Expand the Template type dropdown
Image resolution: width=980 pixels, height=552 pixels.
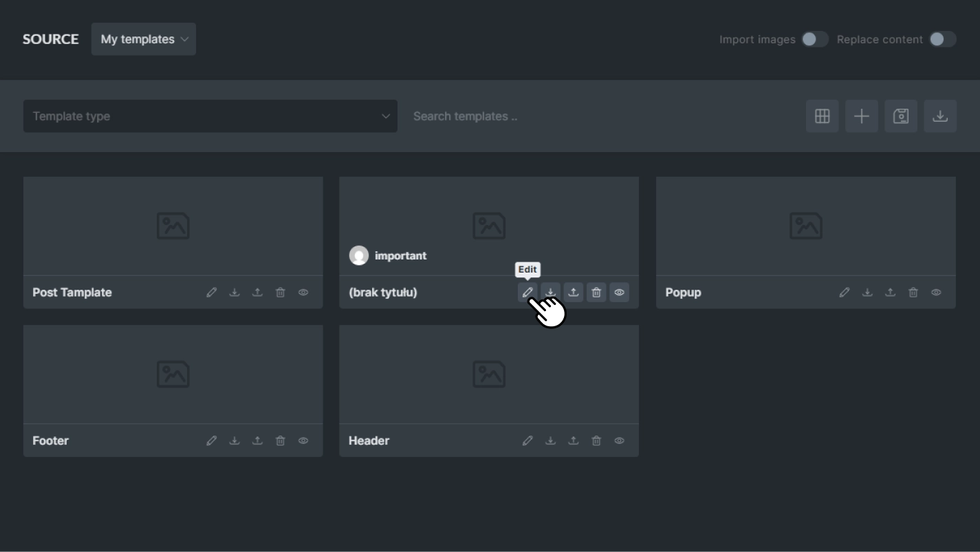click(210, 116)
